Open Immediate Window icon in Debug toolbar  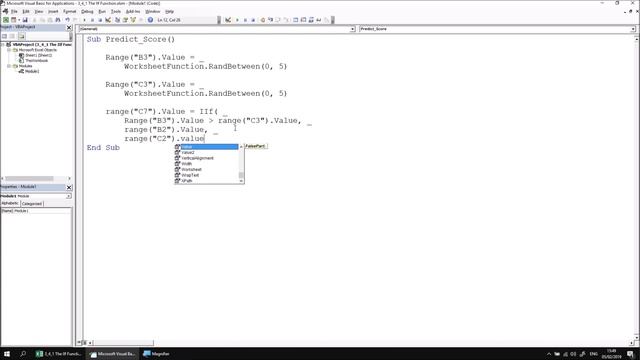click(303, 20)
